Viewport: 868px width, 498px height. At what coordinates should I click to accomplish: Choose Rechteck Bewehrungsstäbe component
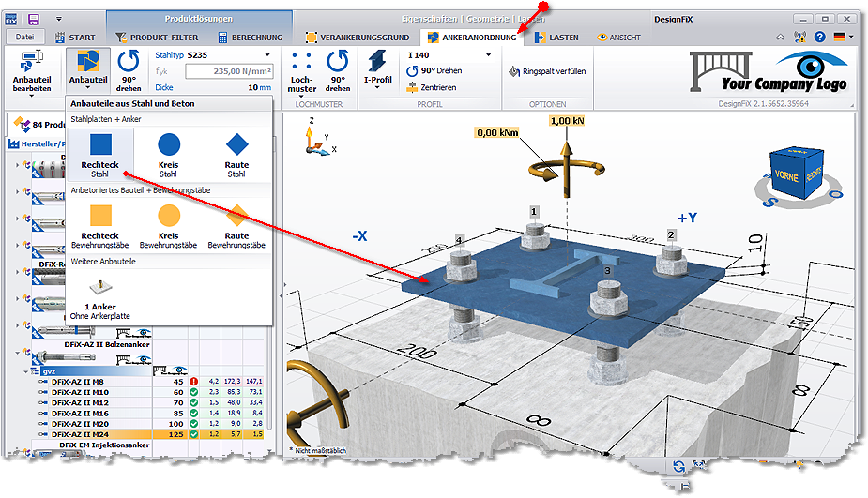click(x=100, y=226)
